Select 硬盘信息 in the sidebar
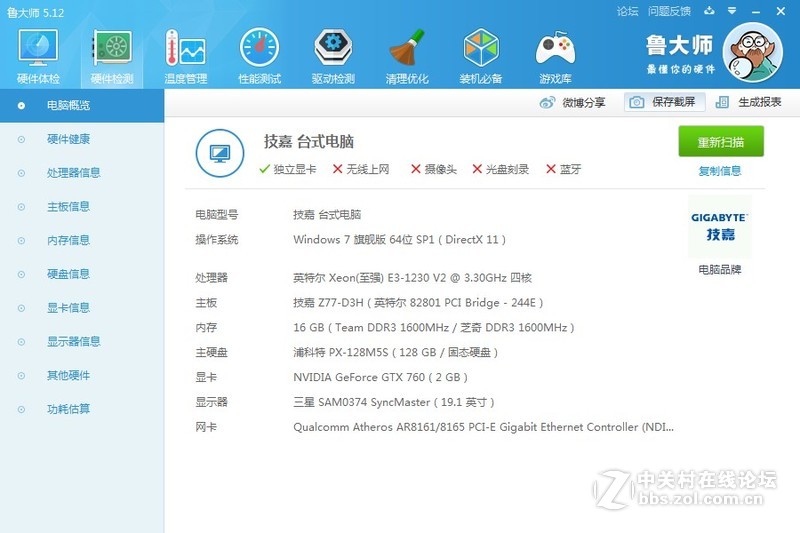800x533 pixels. [82, 274]
